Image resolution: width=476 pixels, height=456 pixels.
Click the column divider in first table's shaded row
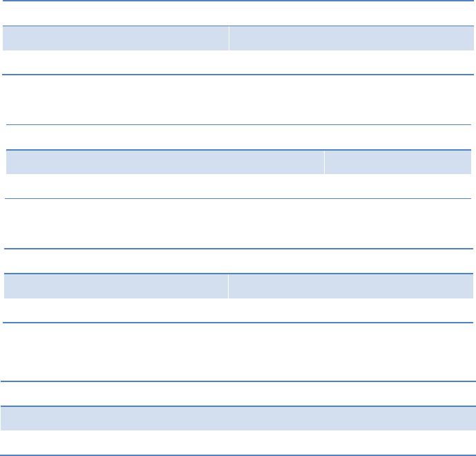point(229,38)
